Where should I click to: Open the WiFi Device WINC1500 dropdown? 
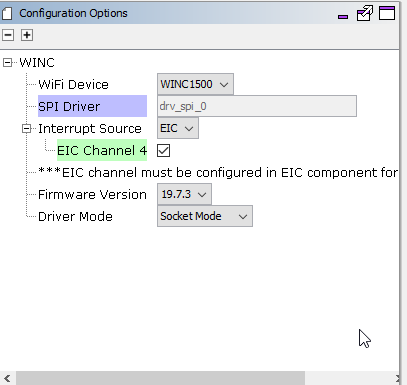(195, 84)
